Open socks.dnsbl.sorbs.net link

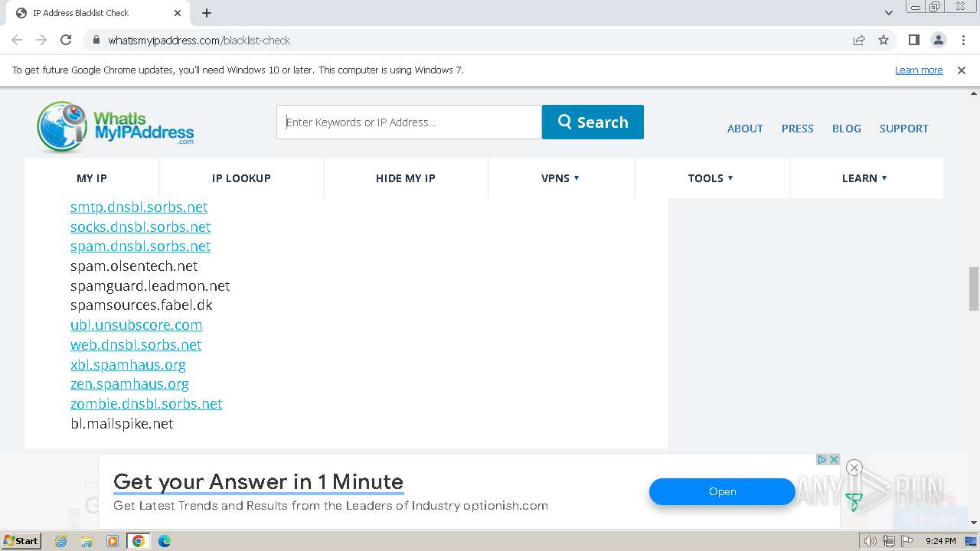140,227
